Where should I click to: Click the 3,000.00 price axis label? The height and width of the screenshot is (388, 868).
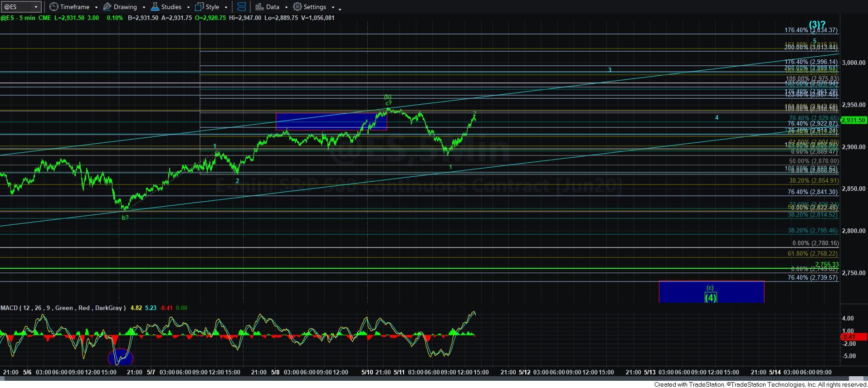coord(853,63)
